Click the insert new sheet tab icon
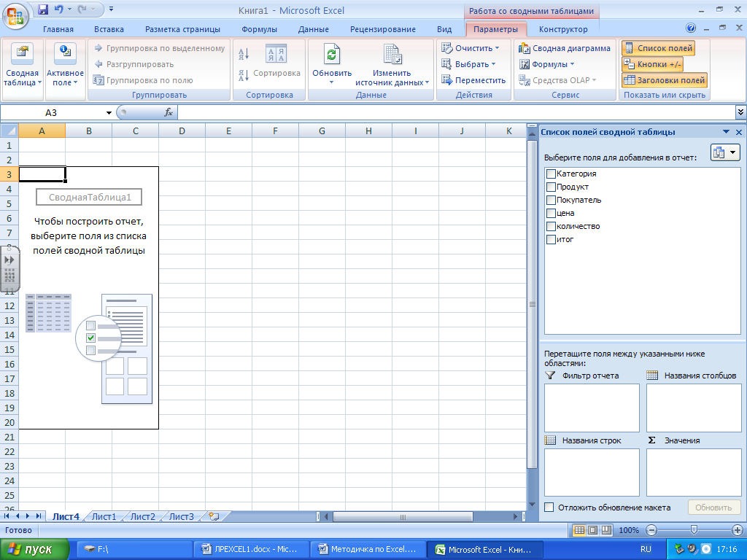 coord(214,516)
